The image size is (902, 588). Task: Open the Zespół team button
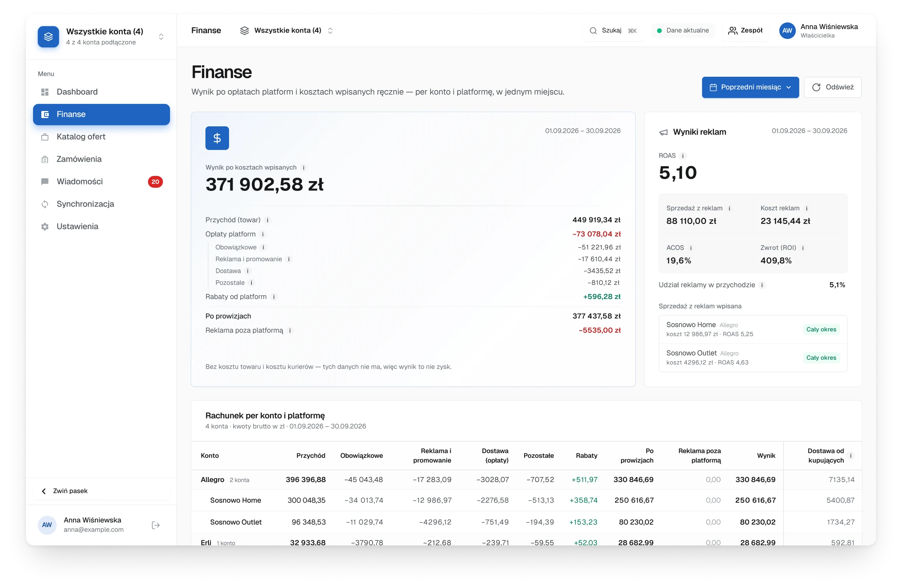745,31
